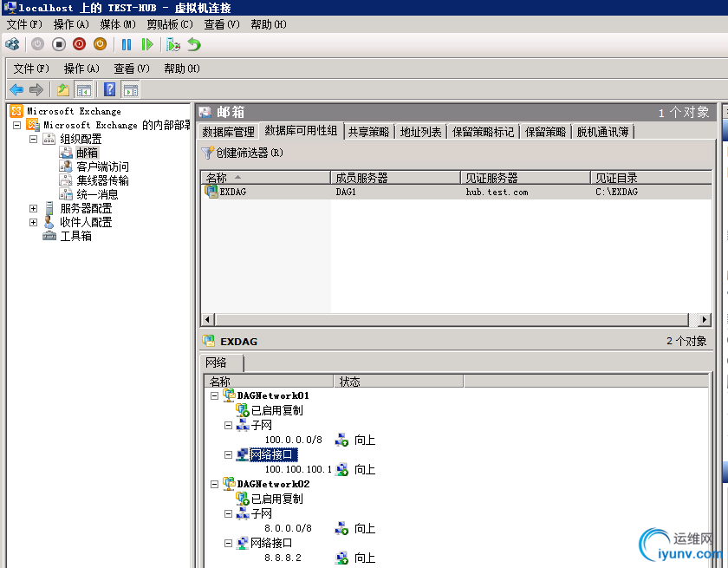Viewport: 728px width, 568px height.
Task: Click the red Shut Down icon
Action: pos(80,44)
